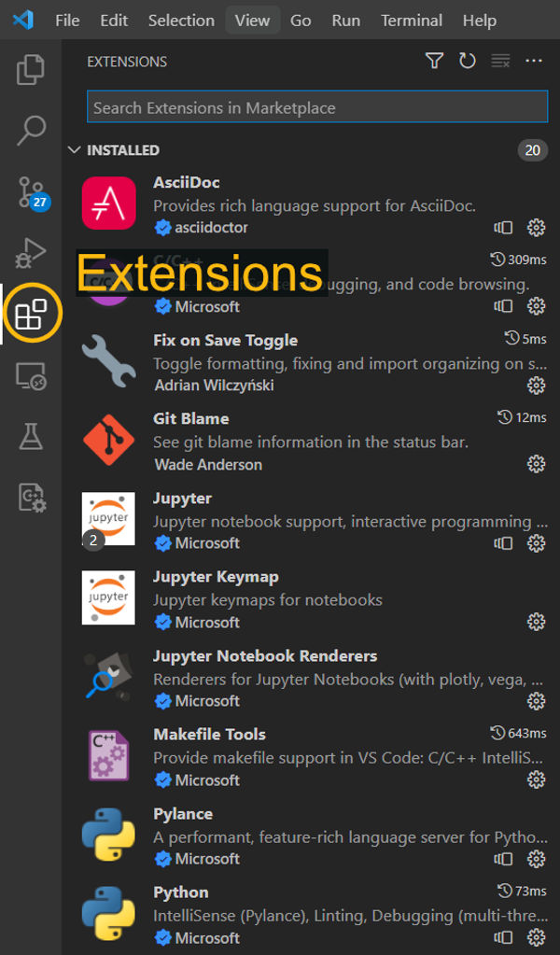Open the Terminal menu
The height and width of the screenshot is (955, 560).
point(412,21)
